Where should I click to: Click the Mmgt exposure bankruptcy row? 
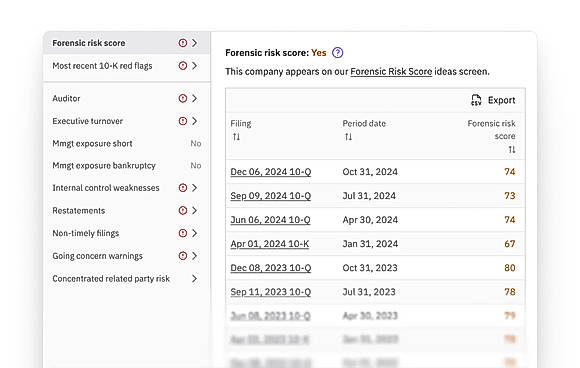point(127,165)
